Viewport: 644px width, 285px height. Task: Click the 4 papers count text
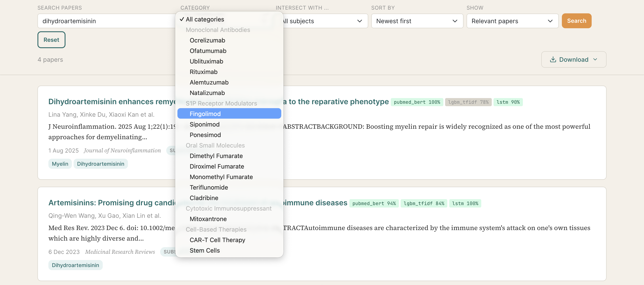[x=50, y=60]
